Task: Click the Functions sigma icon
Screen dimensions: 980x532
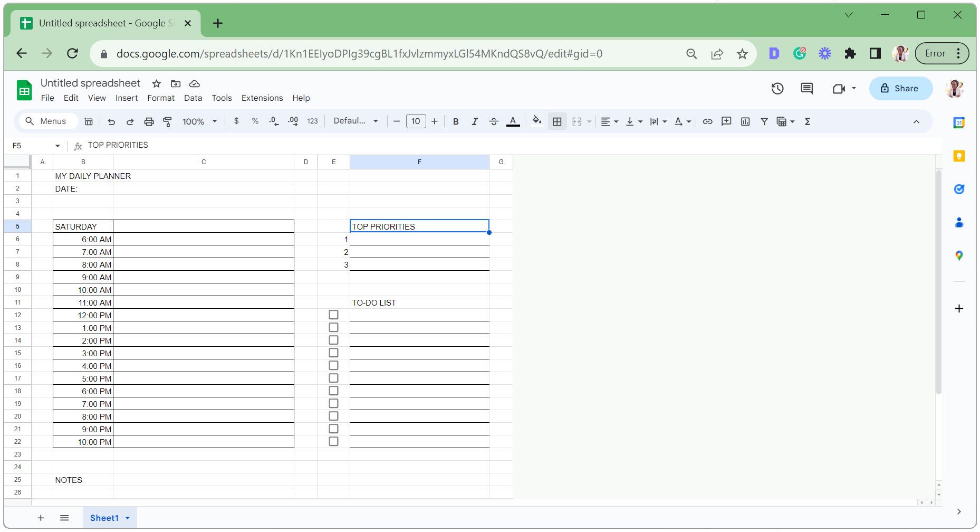Action: 807,121
